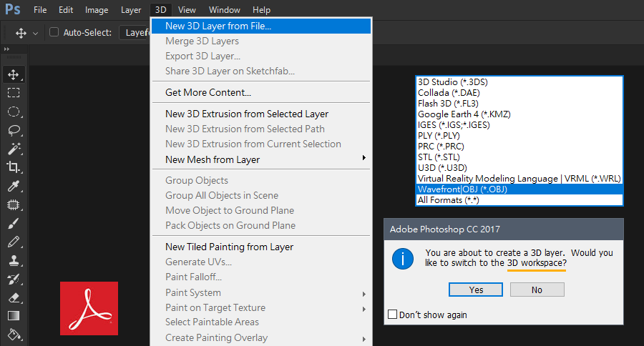Open the File menu
This screenshot has width=644, height=346.
coord(40,10)
